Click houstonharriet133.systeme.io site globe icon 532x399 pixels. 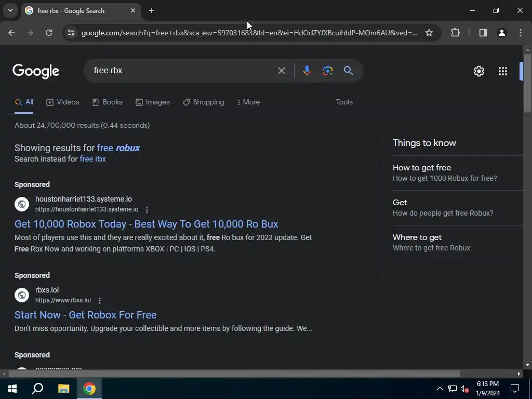tap(22, 204)
